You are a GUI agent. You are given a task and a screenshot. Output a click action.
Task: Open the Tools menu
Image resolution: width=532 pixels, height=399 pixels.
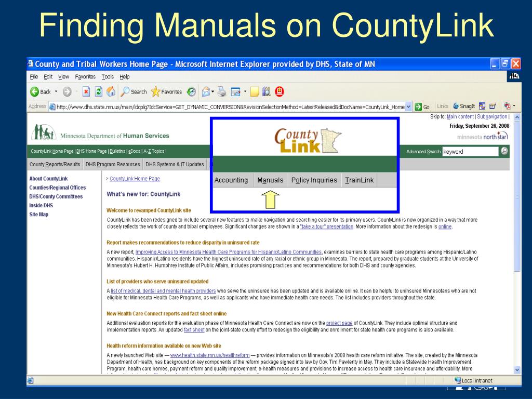(108, 77)
